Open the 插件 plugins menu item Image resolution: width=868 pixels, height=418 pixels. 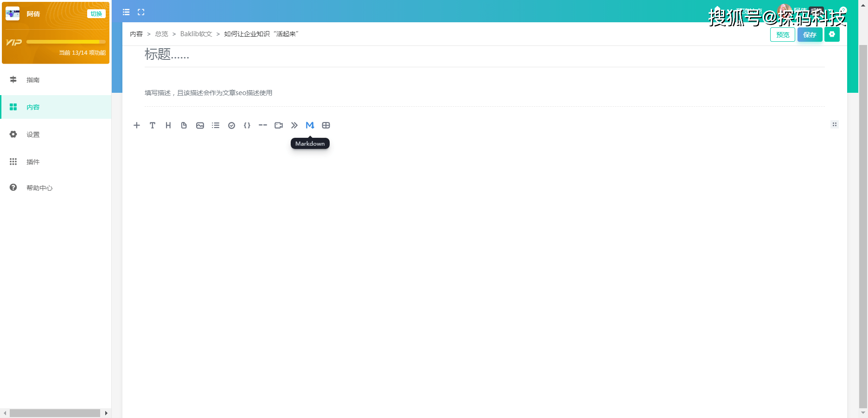[56, 162]
